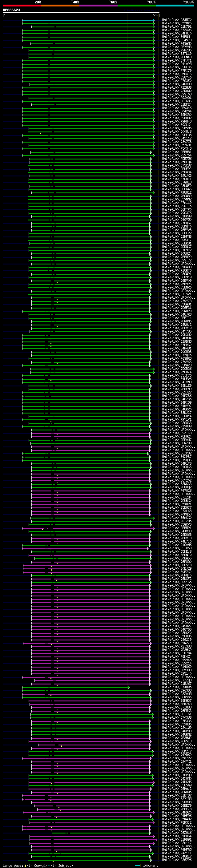Select hit label UniRef100_P50345
This screenshot has width=197, height=868.
[176, 149]
